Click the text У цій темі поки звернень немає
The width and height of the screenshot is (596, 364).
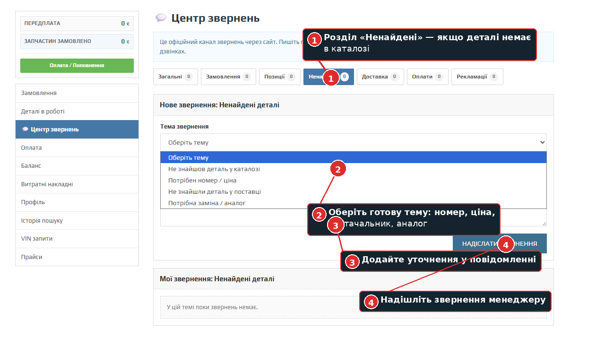tap(213, 307)
